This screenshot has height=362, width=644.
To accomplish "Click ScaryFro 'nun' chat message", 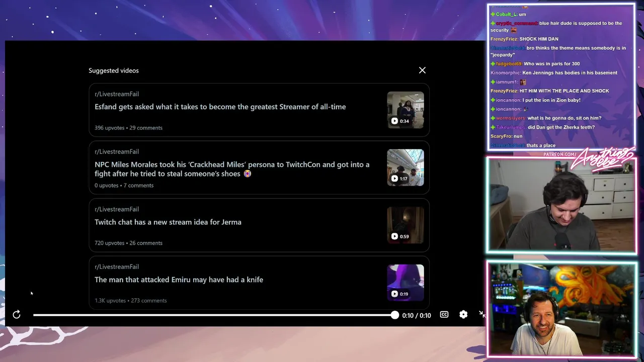I will (506, 136).
